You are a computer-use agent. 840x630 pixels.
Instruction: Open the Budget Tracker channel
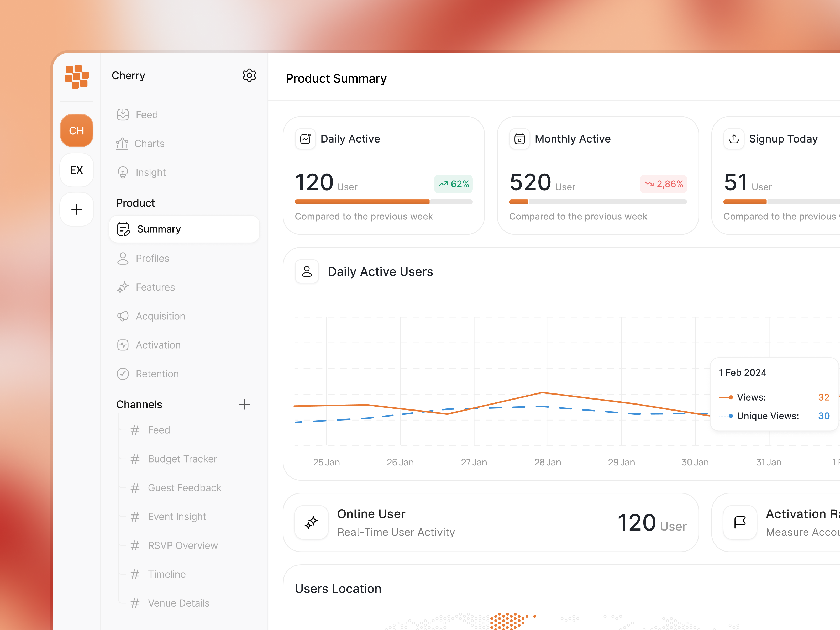(x=182, y=459)
